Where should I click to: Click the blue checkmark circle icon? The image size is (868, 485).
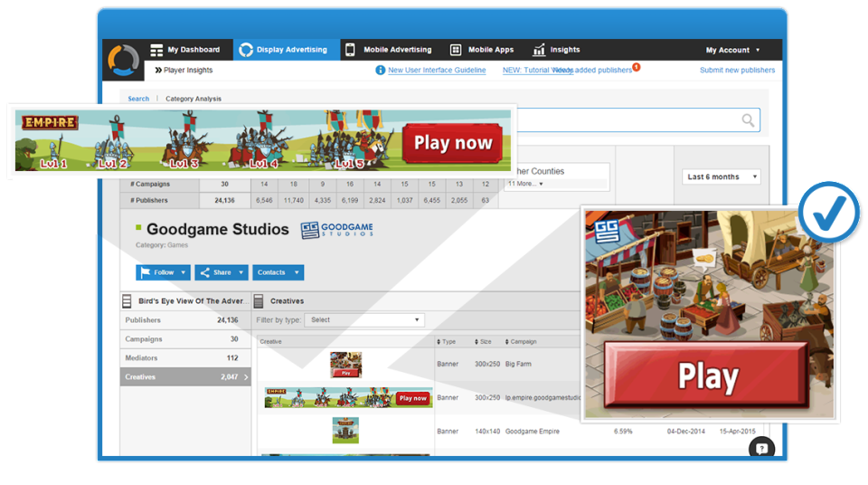coord(829,213)
